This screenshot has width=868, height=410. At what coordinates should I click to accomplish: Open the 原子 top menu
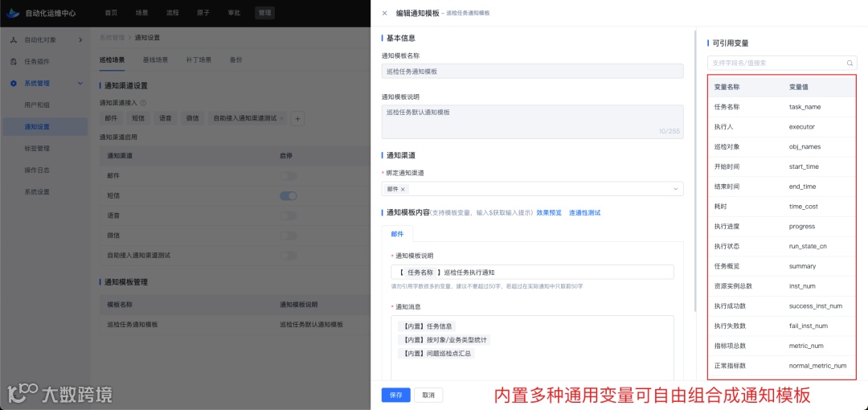(x=203, y=13)
